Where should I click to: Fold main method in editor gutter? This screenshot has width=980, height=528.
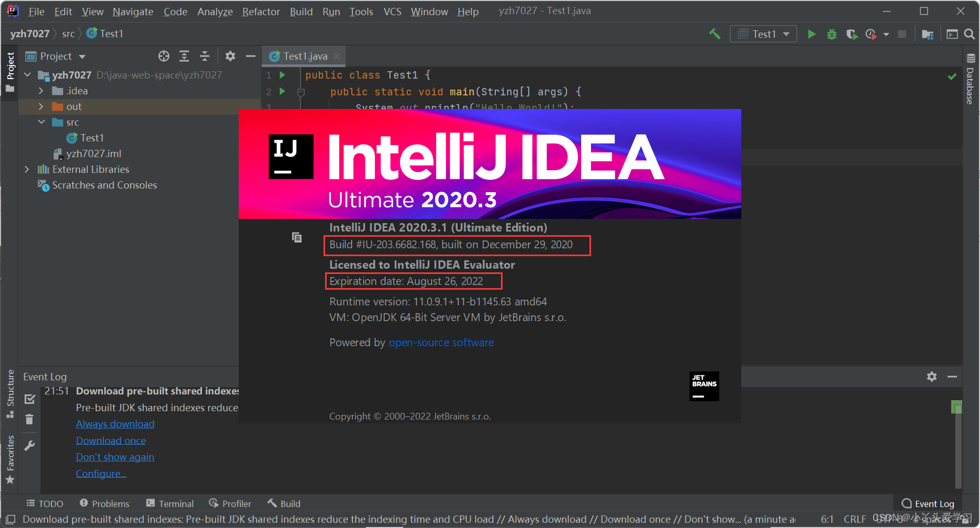coord(301,92)
